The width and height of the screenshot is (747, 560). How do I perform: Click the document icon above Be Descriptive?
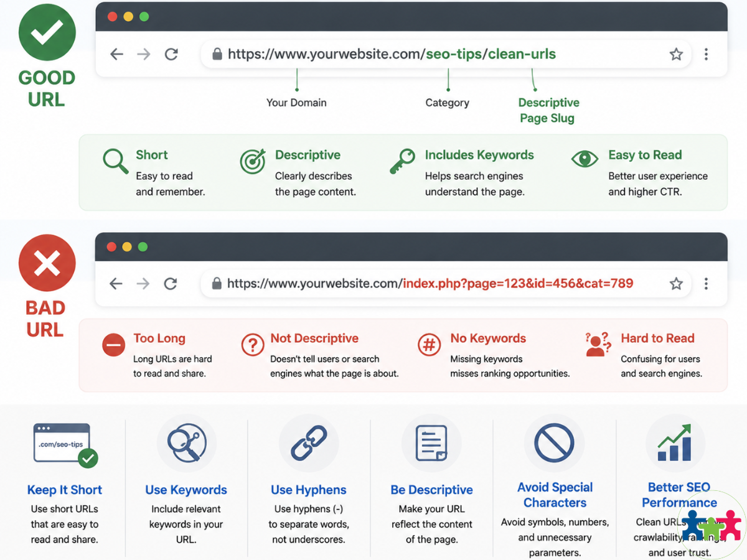431,444
